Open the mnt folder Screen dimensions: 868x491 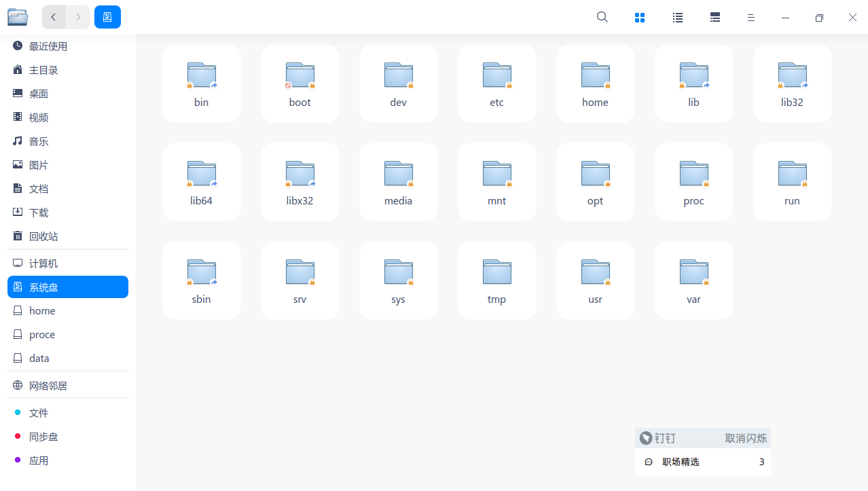[x=497, y=182]
